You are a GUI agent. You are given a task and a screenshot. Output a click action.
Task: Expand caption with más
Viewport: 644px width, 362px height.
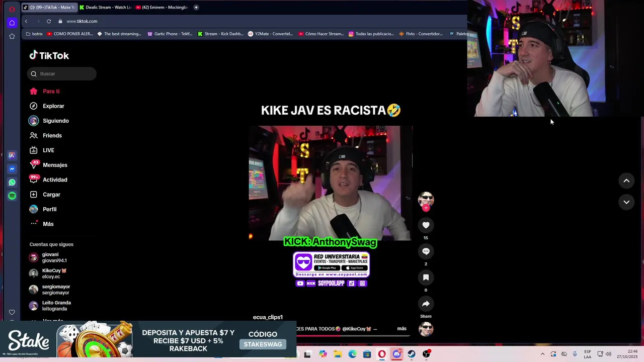pos(401,329)
